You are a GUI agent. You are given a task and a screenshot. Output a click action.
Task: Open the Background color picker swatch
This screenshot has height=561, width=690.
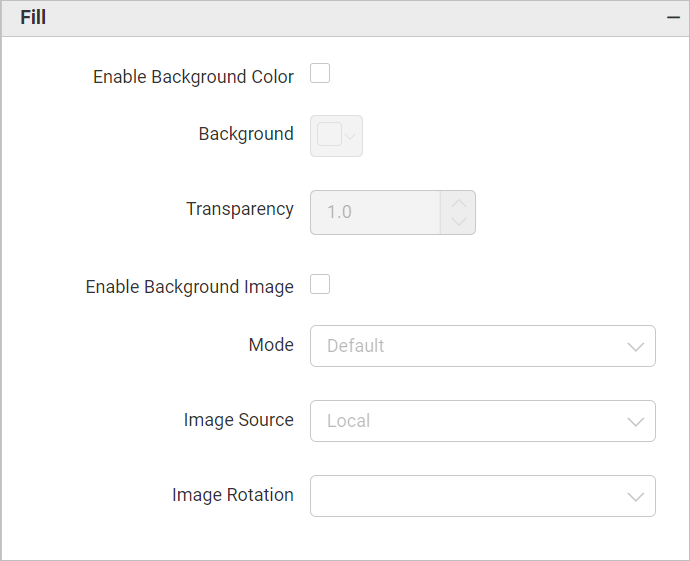tap(337, 136)
